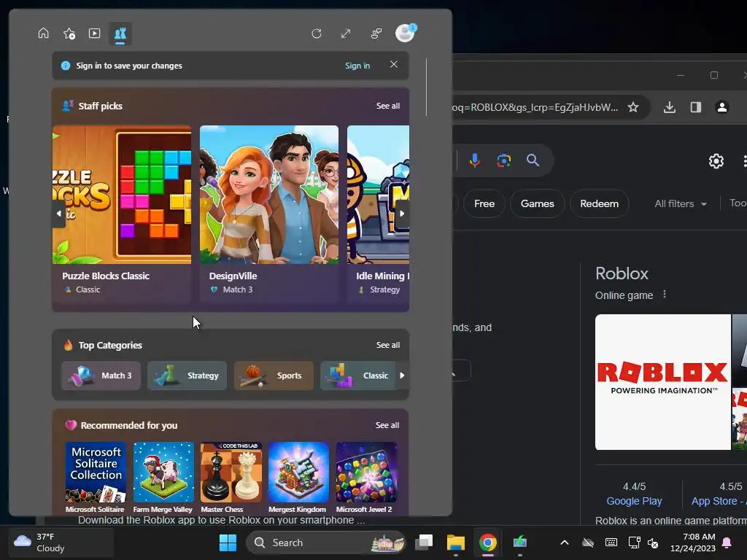Open notifications bell icon

click(x=727, y=542)
